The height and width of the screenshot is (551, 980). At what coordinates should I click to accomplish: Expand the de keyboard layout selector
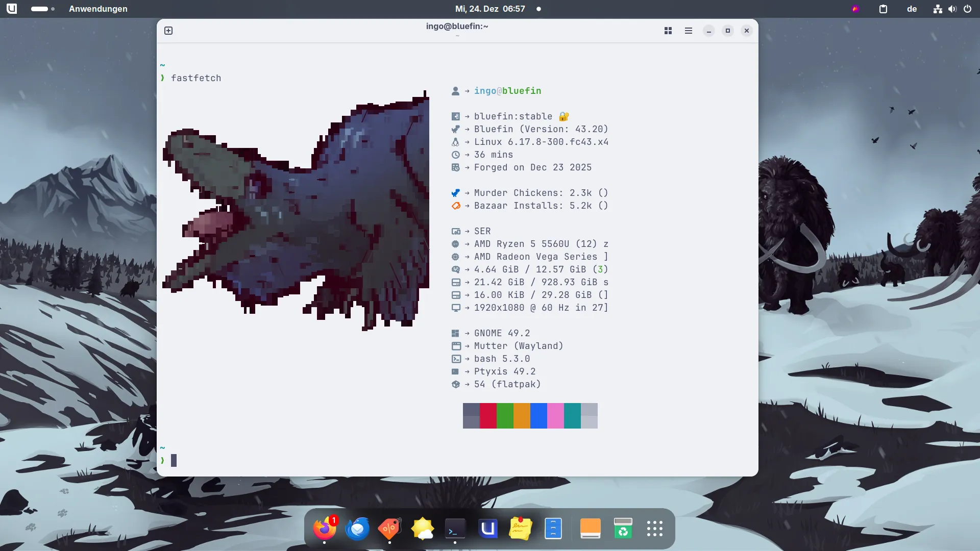(x=912, y=9)
